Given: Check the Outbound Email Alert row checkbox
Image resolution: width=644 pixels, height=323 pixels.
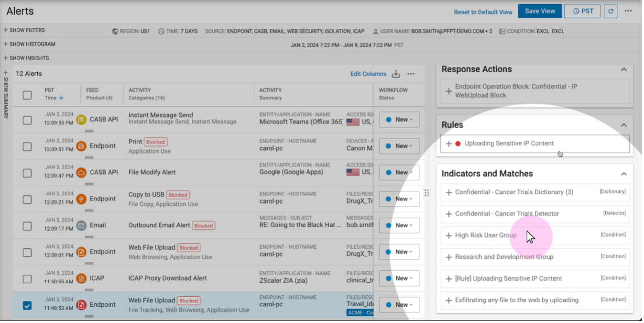Looking at the screenshot, I should [27, 225].
